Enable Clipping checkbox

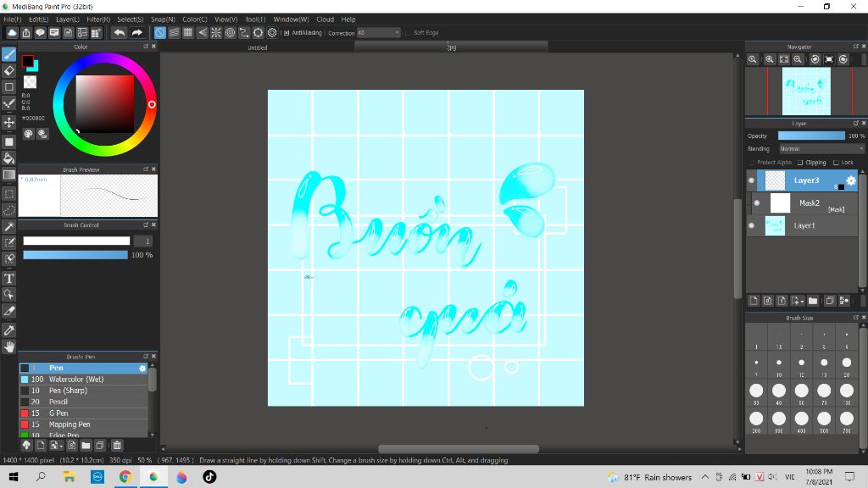pyautogui.click(x=800, y=163)
